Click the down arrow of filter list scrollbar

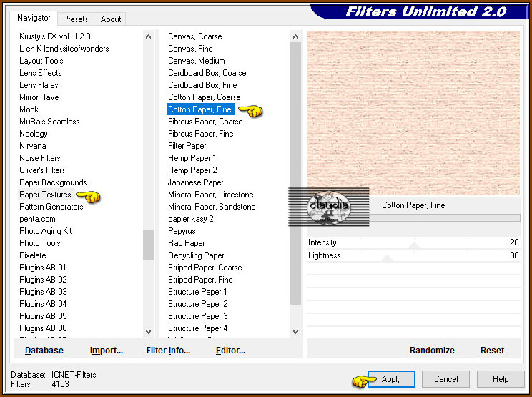(x=295, y=331)
